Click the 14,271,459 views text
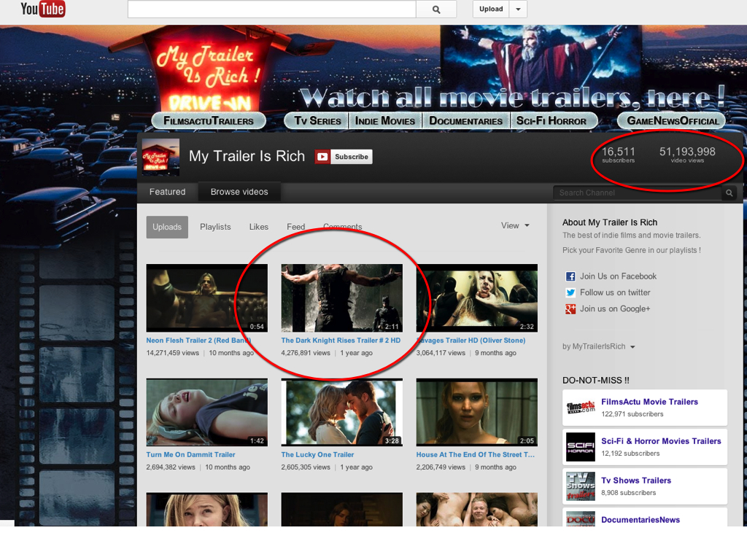This screenshot has height=560, width=747. (172, 353)
